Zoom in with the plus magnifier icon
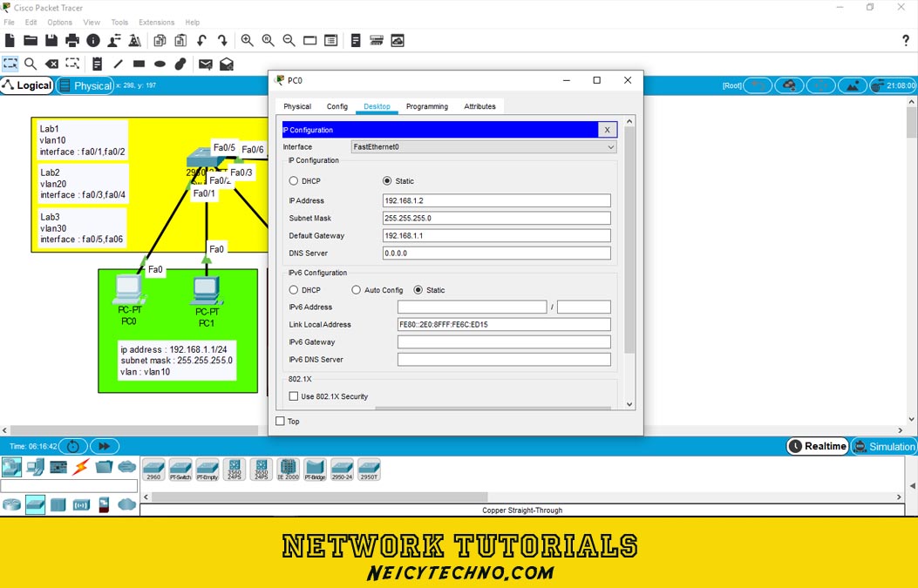The image size is (918, 588). click(x=247, y=40)
